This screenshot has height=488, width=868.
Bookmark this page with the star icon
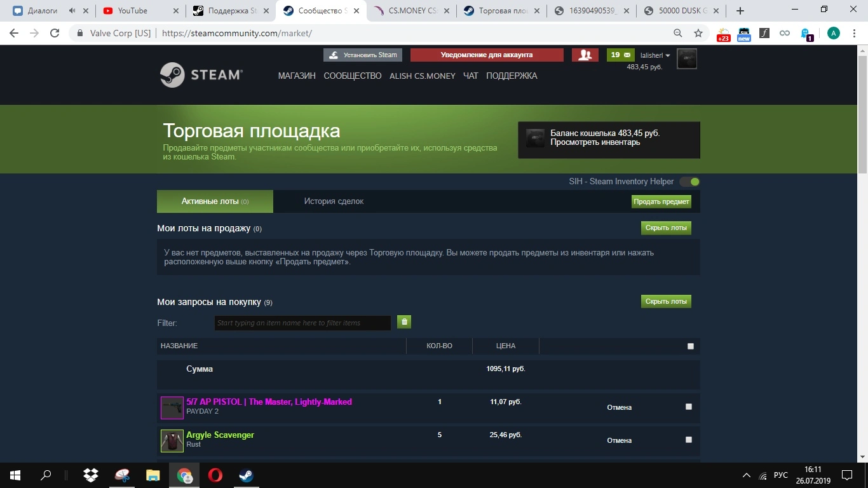coord(698,33)
